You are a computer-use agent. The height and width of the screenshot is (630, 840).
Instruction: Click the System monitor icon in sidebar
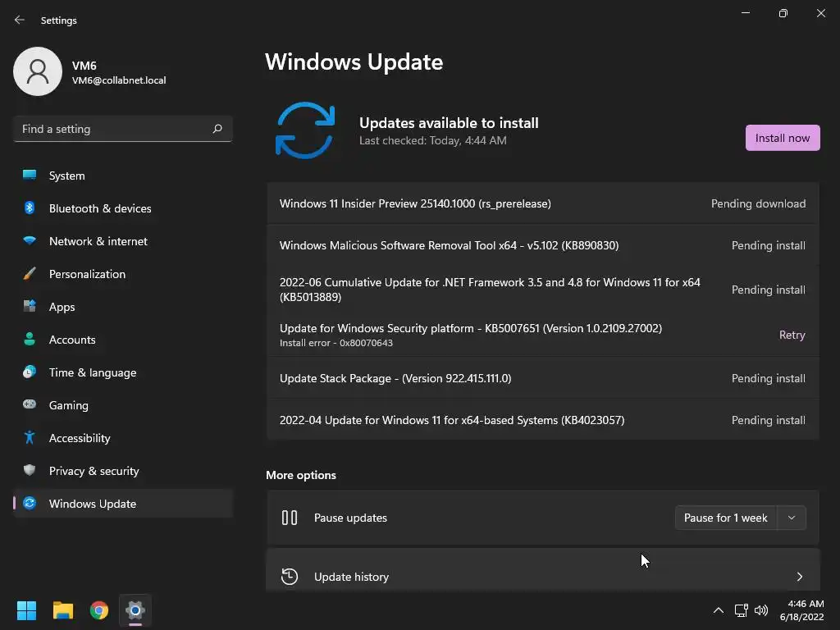(30, 176)
